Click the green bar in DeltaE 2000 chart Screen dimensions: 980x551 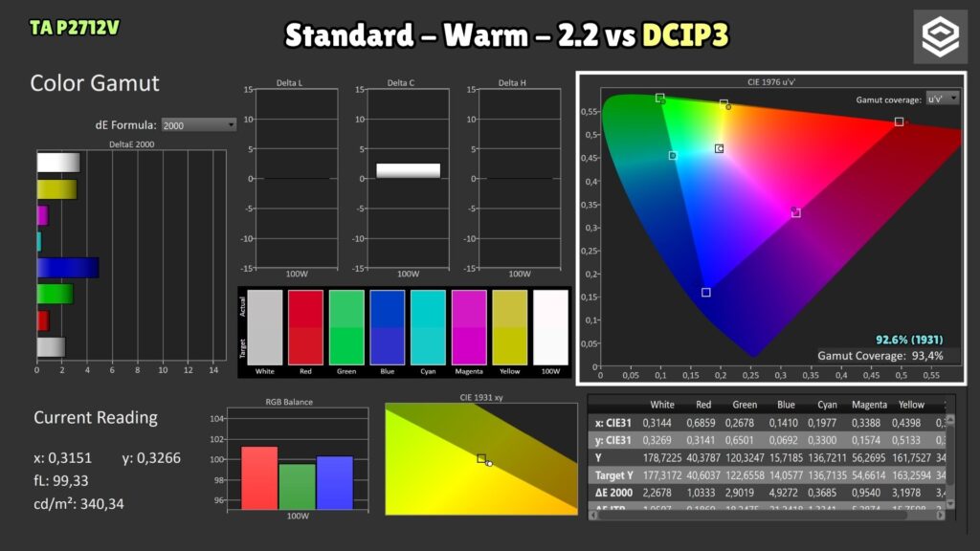coord(55,294)
